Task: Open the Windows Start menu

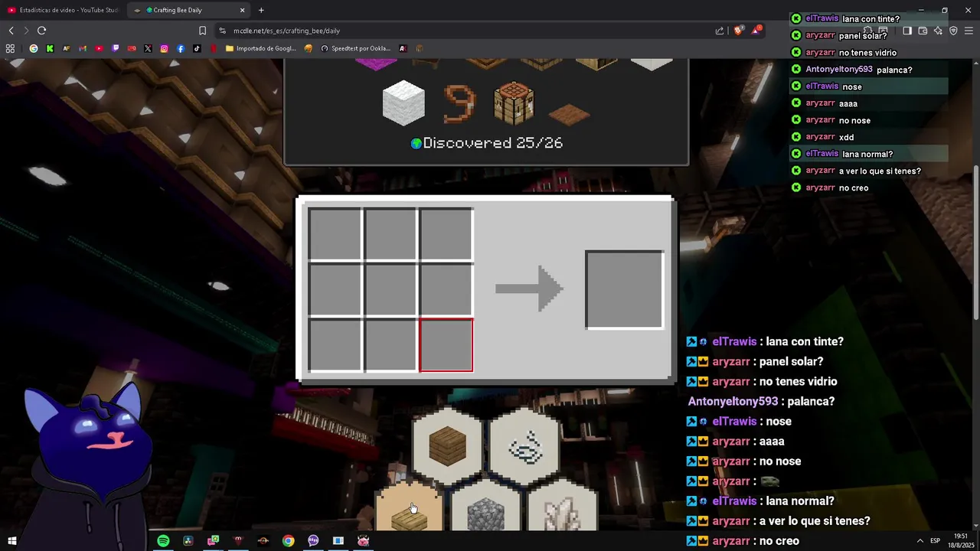Action: tap(11, 541)
